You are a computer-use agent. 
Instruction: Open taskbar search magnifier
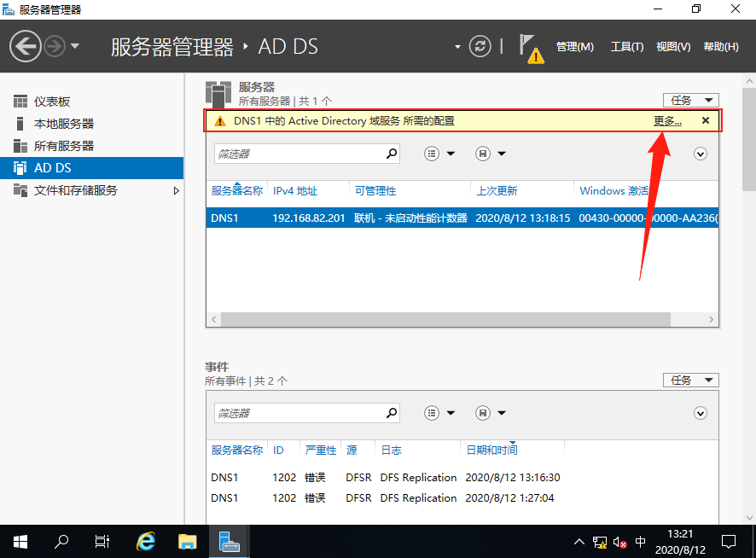point(61,542)
